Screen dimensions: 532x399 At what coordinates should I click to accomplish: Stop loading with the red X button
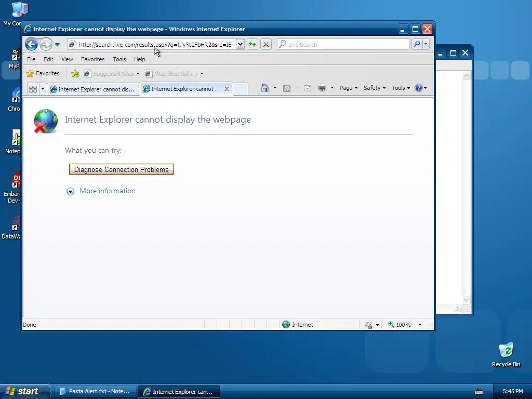click(266, 45)
